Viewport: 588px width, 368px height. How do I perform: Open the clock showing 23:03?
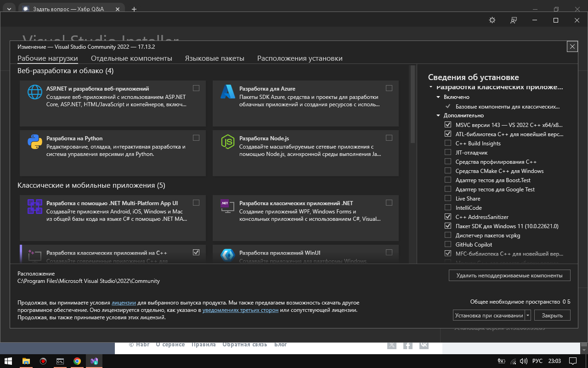pyautogui.click(x=554, y=361)
